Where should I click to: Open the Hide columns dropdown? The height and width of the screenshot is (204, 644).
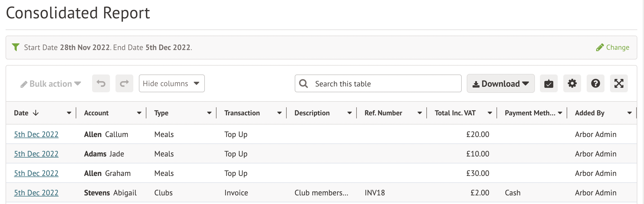[172, 83]
